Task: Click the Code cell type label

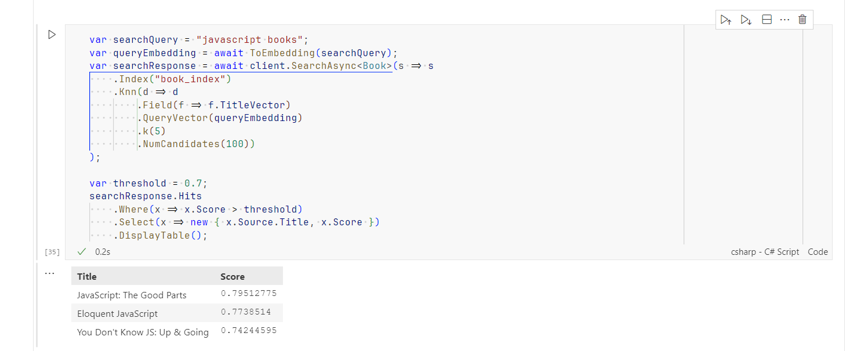Action: [x=818, y=252]
